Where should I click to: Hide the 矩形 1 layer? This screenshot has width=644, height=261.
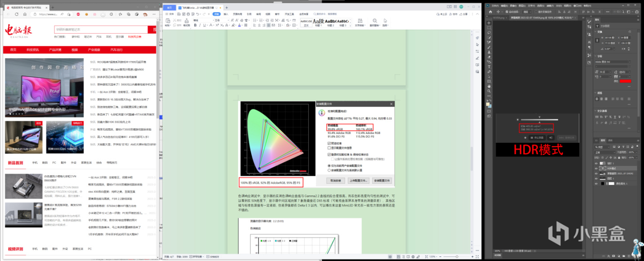click(596, 164)
